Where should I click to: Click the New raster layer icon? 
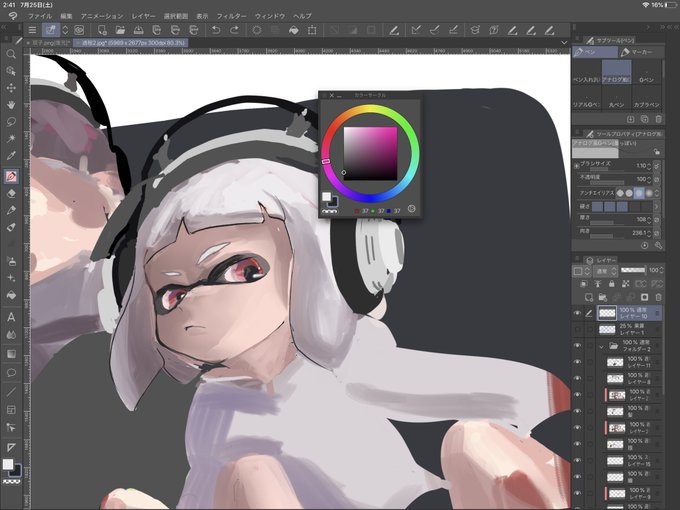pyautogui.click(x=588, y=297)
